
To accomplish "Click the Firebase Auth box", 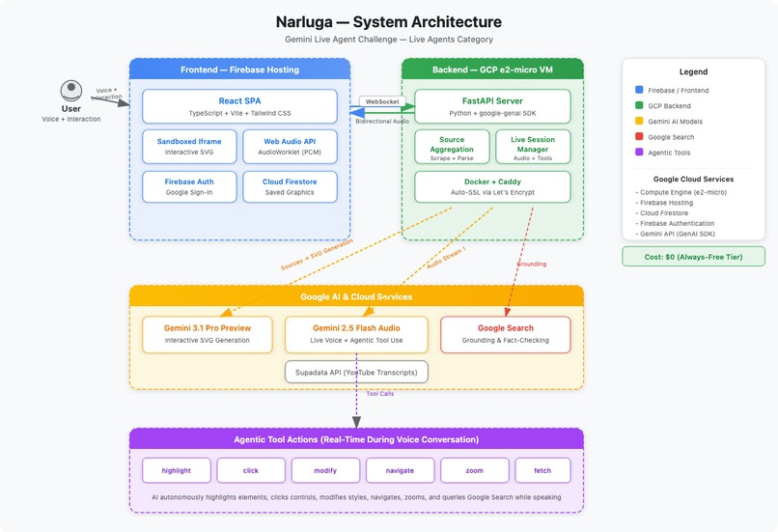I will pos(189,186).
